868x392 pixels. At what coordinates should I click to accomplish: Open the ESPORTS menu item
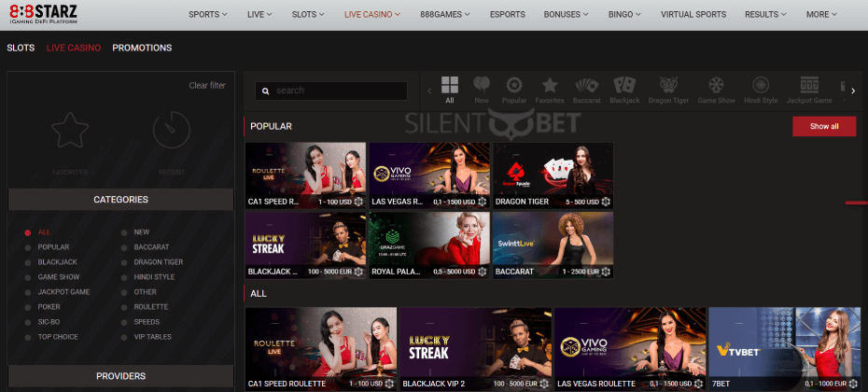click(507, 14)
